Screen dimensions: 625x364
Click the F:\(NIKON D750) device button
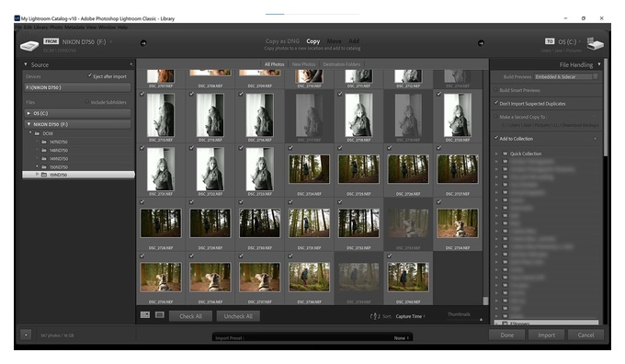click(x=77, y=87)
